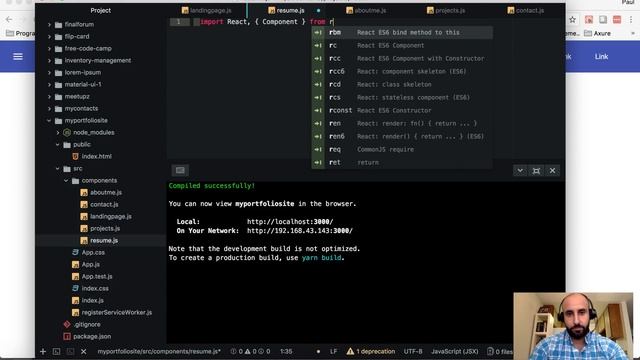640x360 pixels.
Task: Choose the req CommonJS require snippet
Action: (402, 149)
